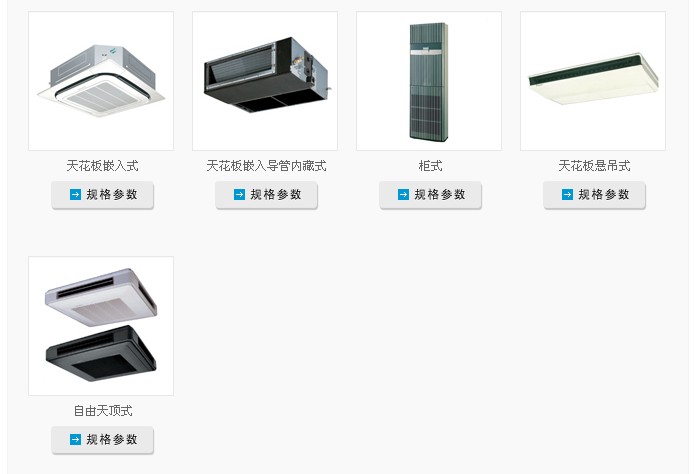
Task: Open 规格参数 for 天花板嵌入式 unit
Action: click(102, 195)
